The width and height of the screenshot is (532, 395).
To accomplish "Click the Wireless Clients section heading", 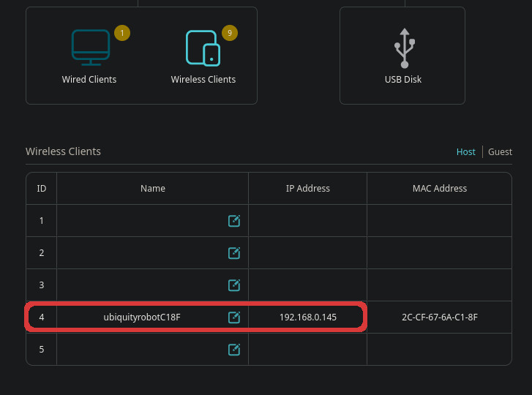I will [63, 151].
